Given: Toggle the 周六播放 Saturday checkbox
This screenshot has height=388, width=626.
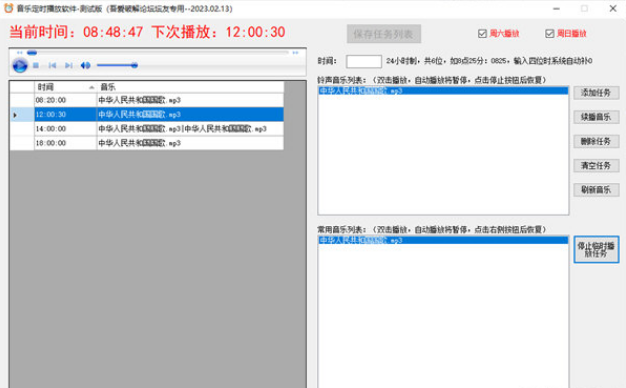Looking at the screenshot, I should coord(482,34).
